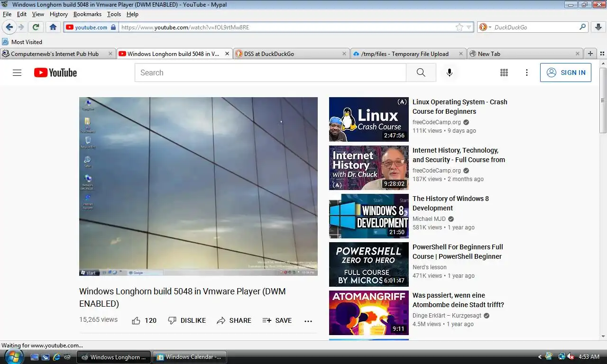Click the video's three-dot more actions
Image resolution: width=607 pixels, height=364 pixels.
(308, 321)
